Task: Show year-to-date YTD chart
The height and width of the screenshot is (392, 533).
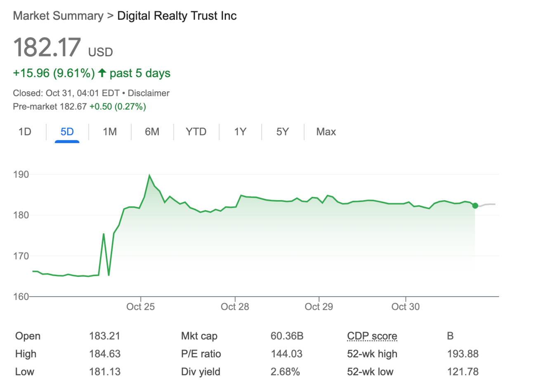Action: pos(196,132)
